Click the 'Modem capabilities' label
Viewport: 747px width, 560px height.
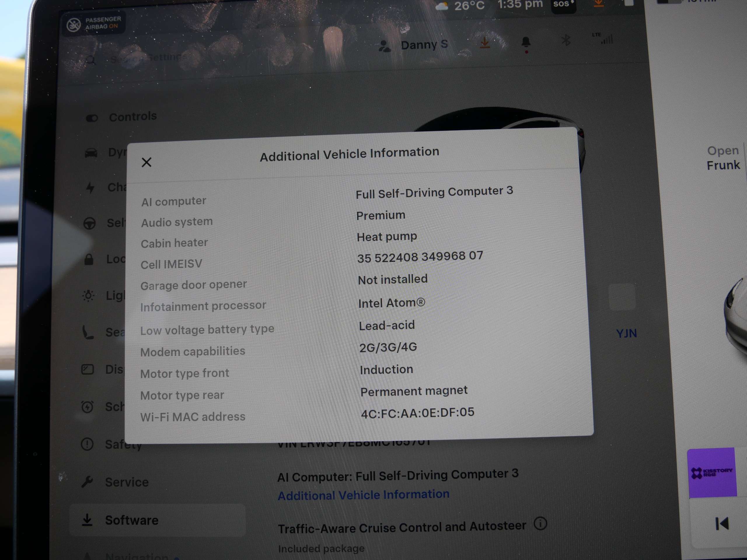pyautogui.click(x=193, y=351)
